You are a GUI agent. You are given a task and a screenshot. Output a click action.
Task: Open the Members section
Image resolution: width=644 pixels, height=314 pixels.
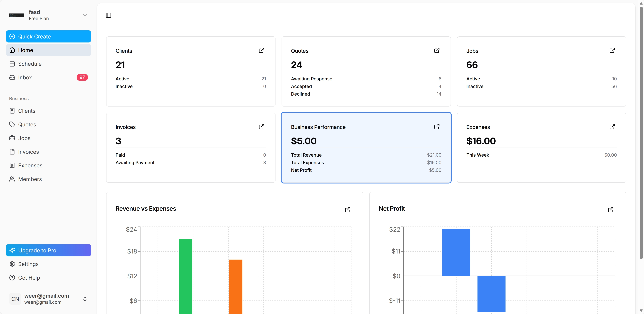click(x=30, y=179)
